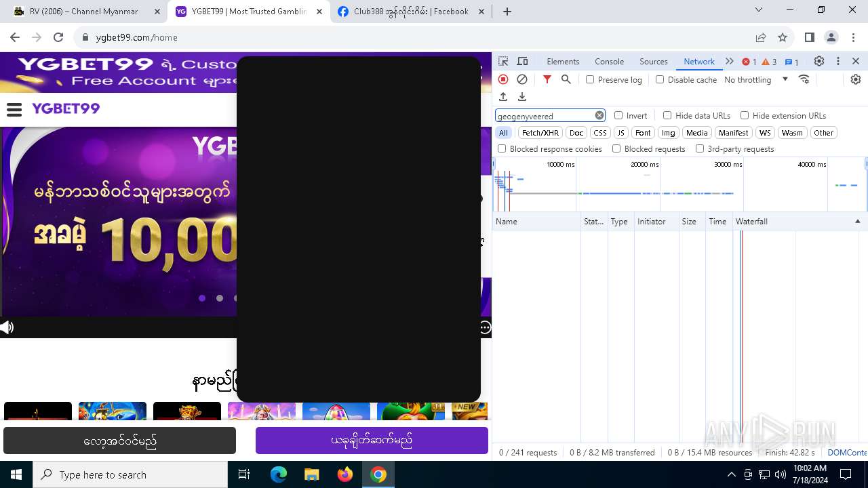868x488 pixels.
Task: Select first carousel dot on banner
Action: coord(202,298)
